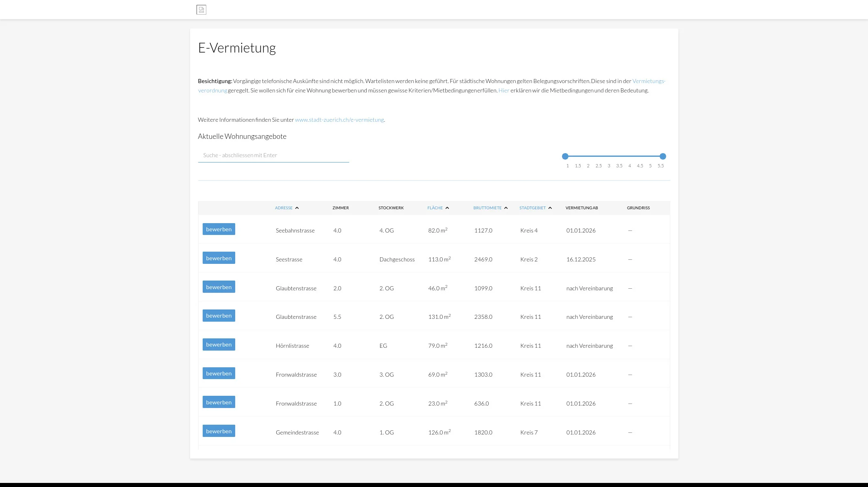Screen dimensions: 868x487
Task: Click the search field for apartments
Action: click(273, 156)
